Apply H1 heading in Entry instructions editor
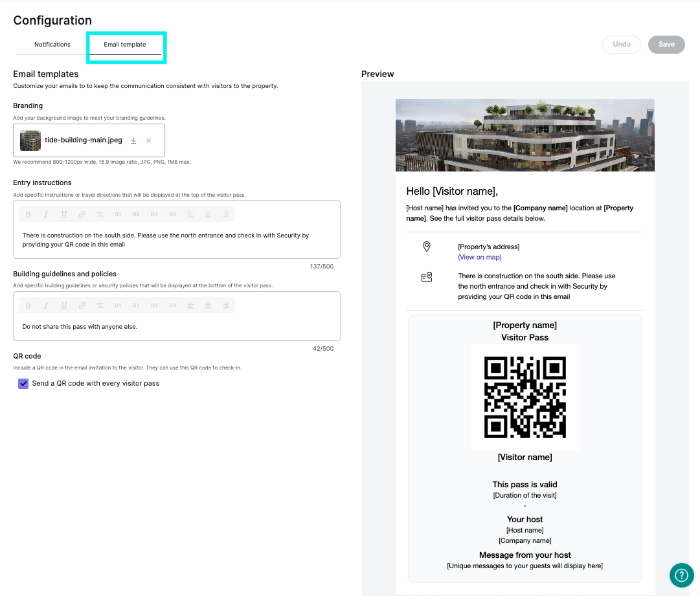Viewport: 700px width, 596px height. 118,214
